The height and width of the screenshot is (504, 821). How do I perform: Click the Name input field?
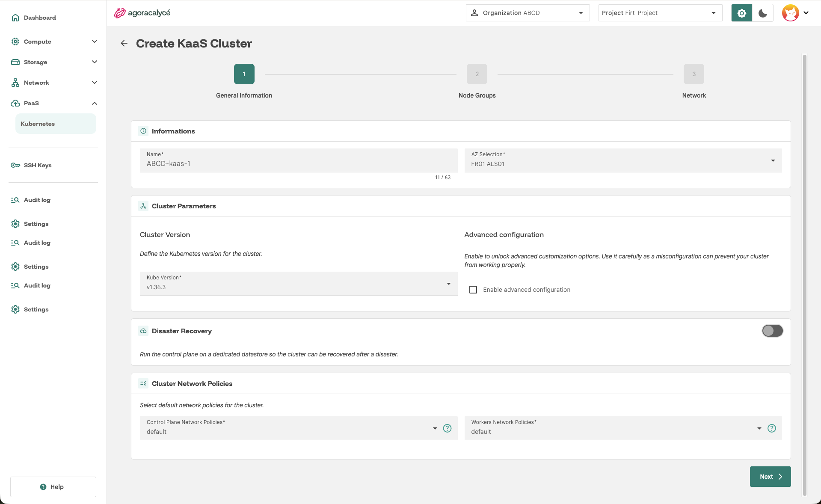(299, 160)
